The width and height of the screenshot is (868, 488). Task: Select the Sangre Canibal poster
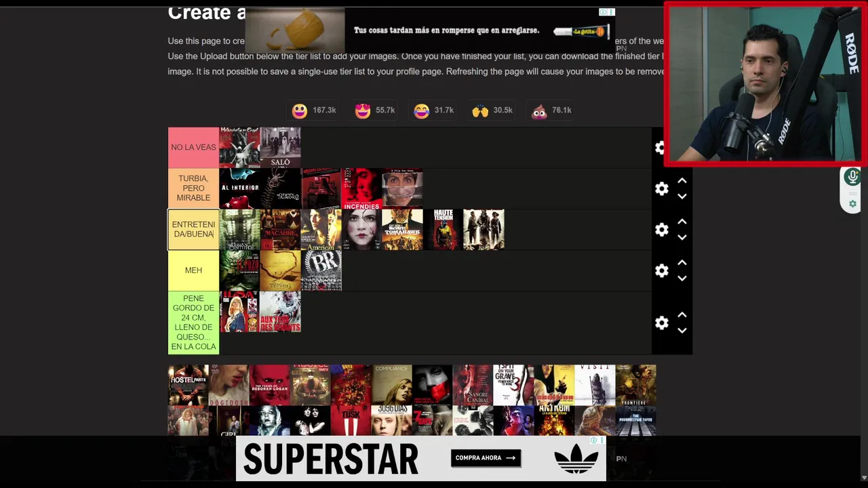tap(473, 385)
